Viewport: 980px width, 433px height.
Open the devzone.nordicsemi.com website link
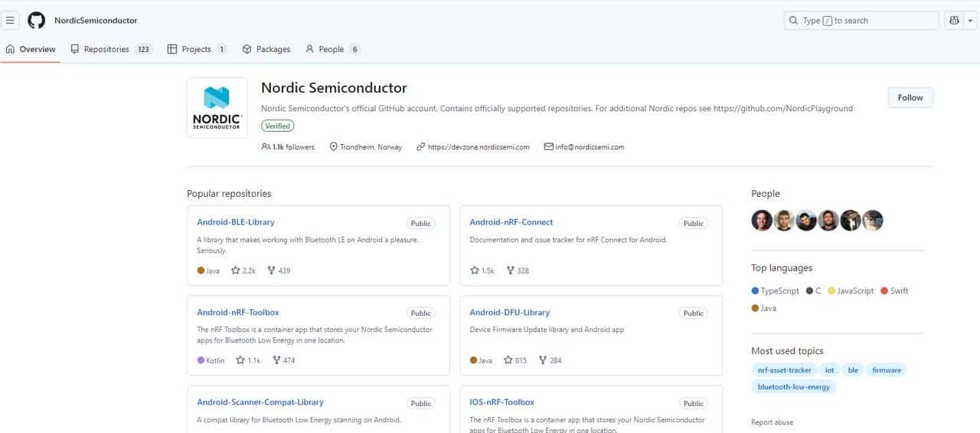479,147
